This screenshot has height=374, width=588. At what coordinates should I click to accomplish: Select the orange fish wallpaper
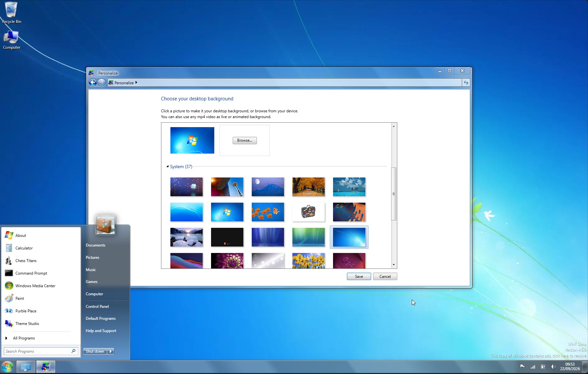click(268, 212)
